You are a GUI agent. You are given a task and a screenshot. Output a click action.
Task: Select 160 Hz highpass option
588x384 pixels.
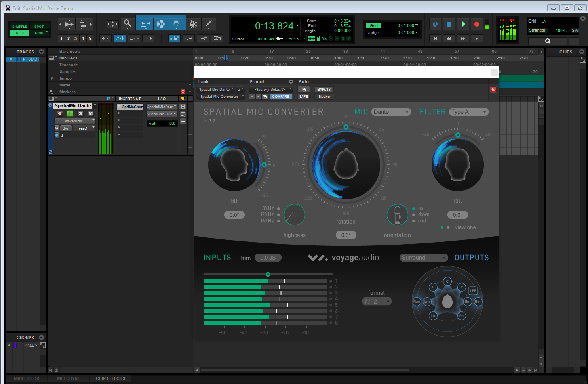279,221
